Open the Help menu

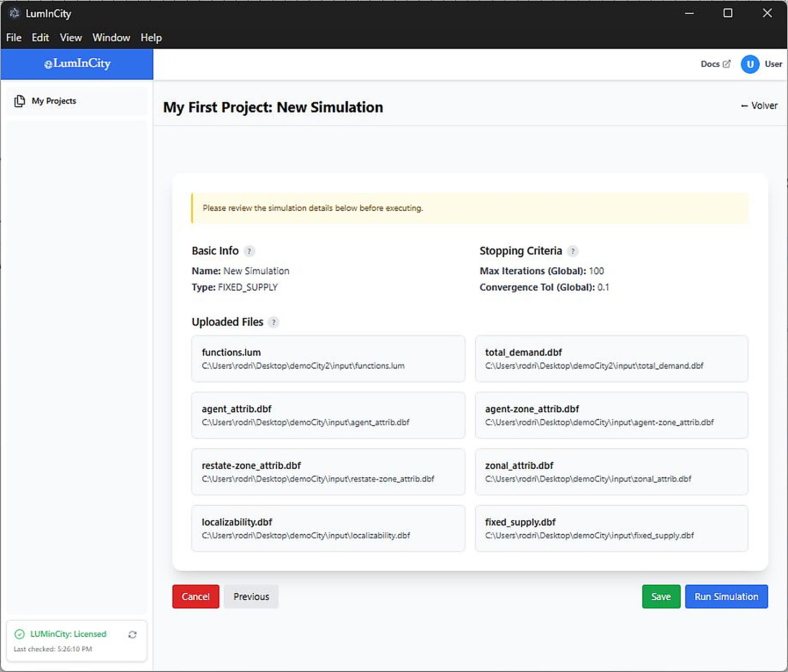pyautogui.click(x=151, y=38)
